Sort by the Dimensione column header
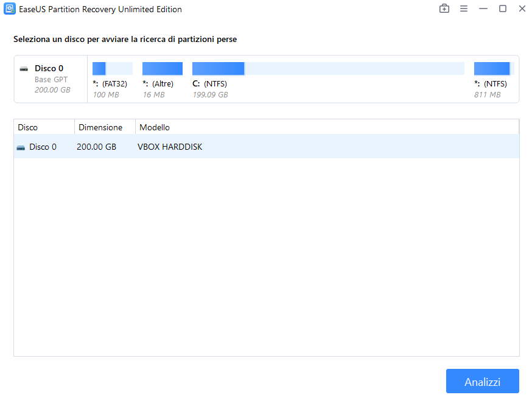The width and height of the screenshot is (532, 406). coord(105,127)
